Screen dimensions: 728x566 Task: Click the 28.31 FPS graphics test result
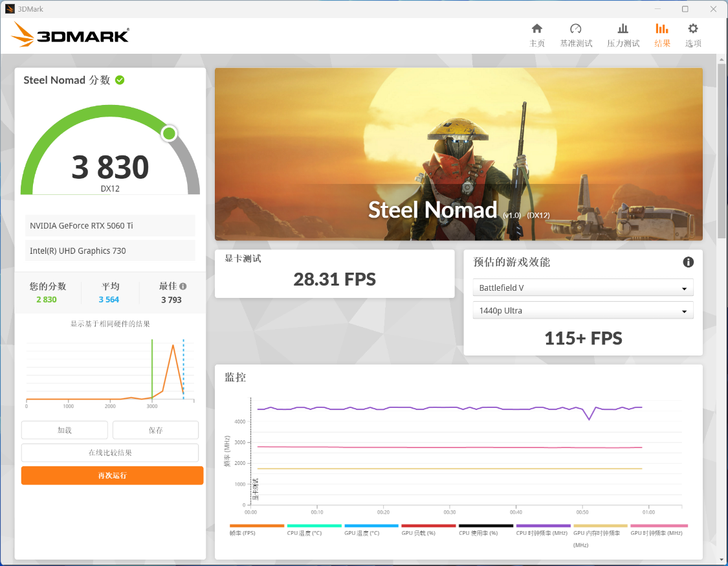click(335, 279)
